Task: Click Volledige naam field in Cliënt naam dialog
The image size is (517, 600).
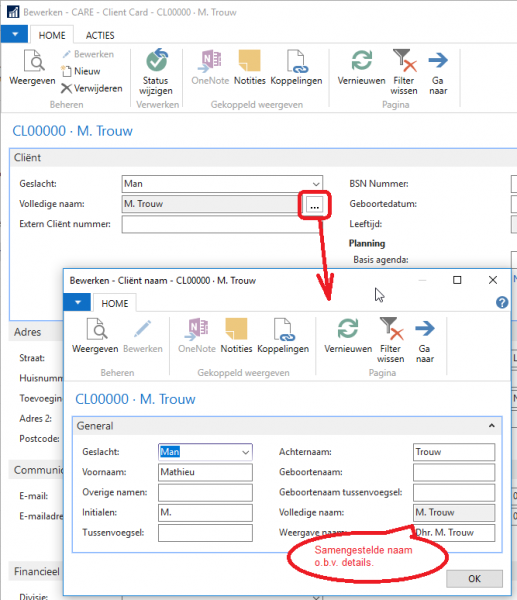Action: (x=454, y=513)
